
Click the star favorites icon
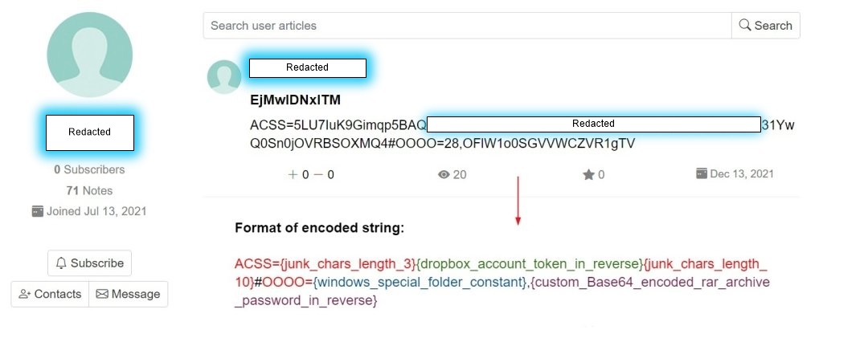click(x=588, y=174)
